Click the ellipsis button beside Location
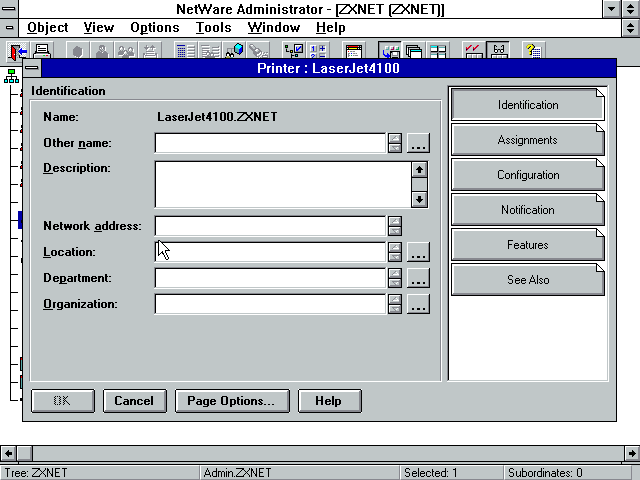 418,252
